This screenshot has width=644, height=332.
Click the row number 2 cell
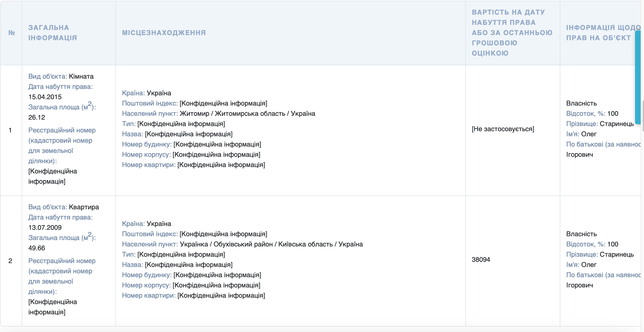tap(10, 261)
